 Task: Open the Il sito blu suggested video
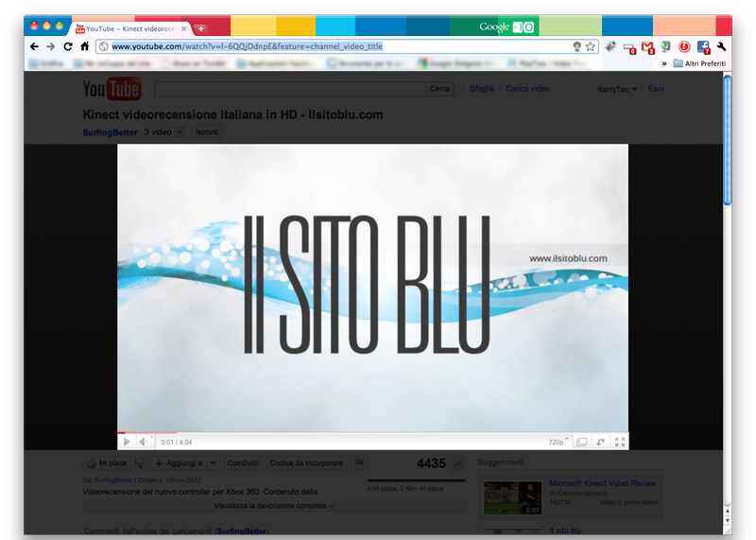point(565,531)
